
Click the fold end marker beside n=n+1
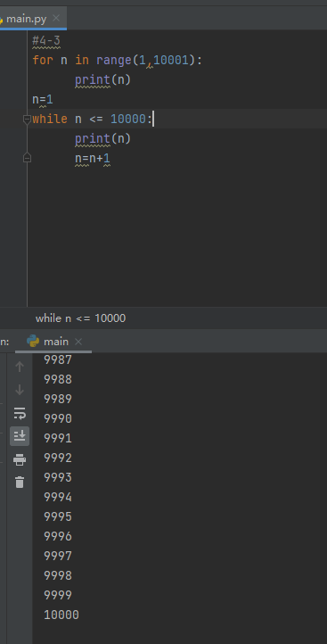27,158
